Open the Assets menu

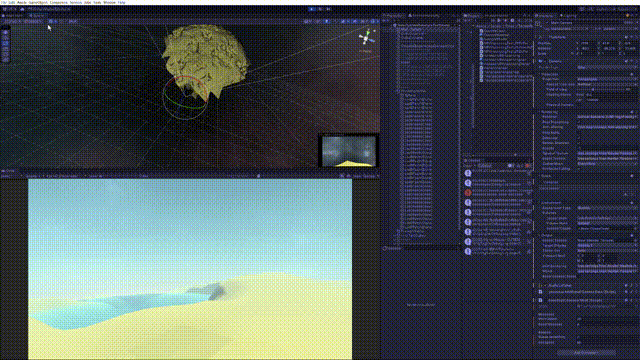tap(21, 2)
